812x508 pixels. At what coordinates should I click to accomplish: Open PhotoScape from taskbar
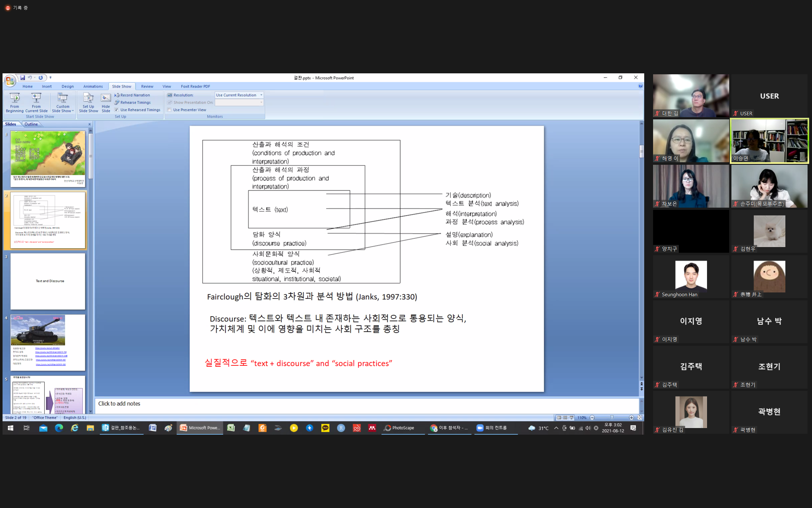pos(403,428)
